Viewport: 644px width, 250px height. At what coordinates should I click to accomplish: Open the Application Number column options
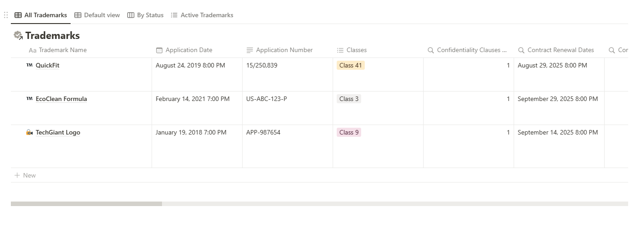284,50
